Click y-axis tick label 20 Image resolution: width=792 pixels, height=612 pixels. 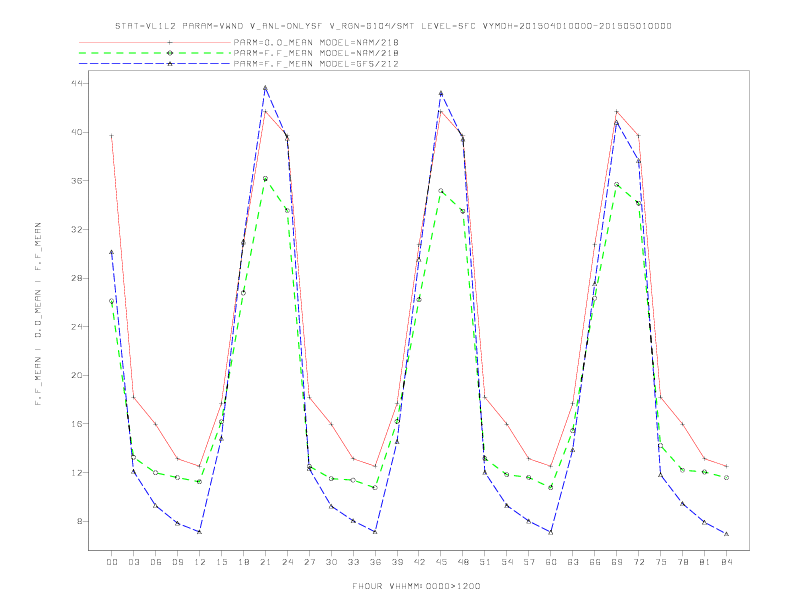click(75, 375)
